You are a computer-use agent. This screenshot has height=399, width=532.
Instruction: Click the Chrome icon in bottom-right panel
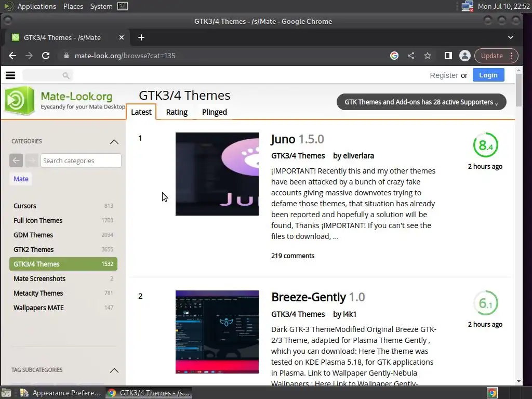point(492,393)
